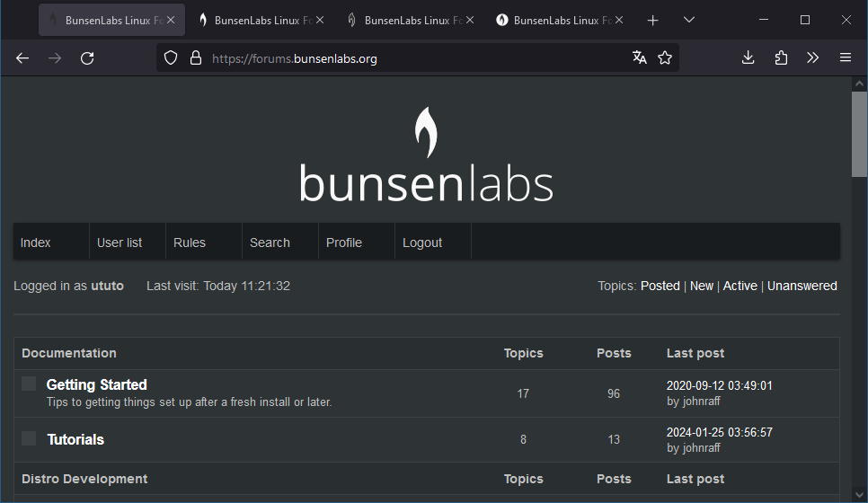
Task: Open the Getting Started forum
Action: pyautogui.click(x=96, y=384)
